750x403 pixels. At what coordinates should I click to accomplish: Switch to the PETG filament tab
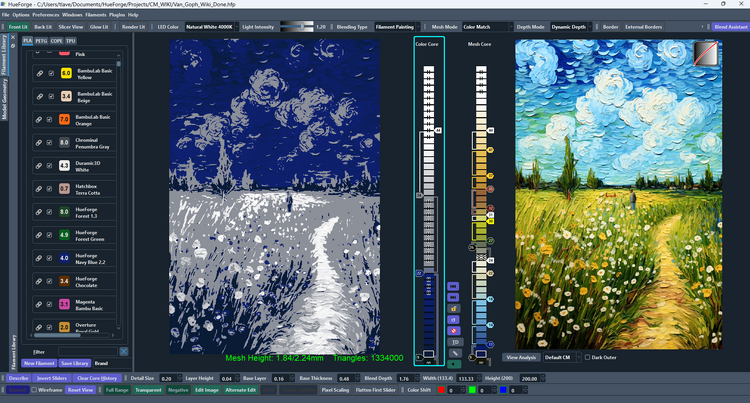(41, 41)
